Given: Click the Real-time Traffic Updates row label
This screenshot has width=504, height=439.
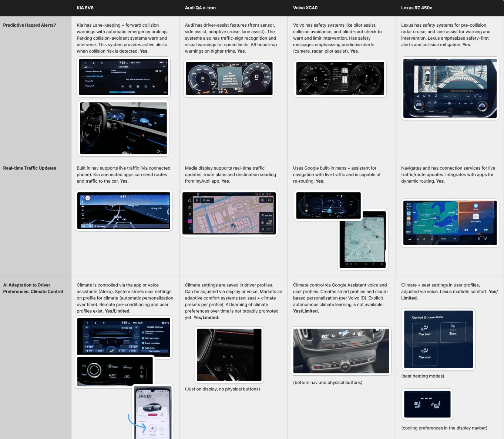Looking at the screenshot, I should pos(30,168).
